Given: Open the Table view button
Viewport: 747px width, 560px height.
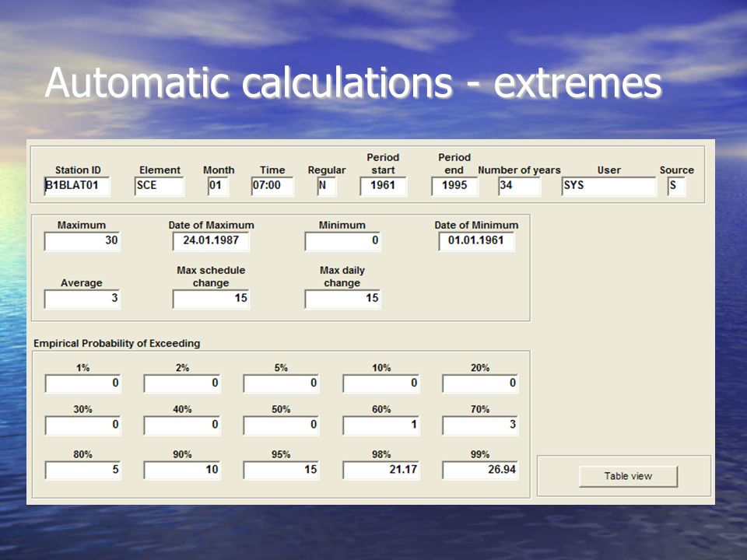Looking at the screenshot, I should (628, 476).
